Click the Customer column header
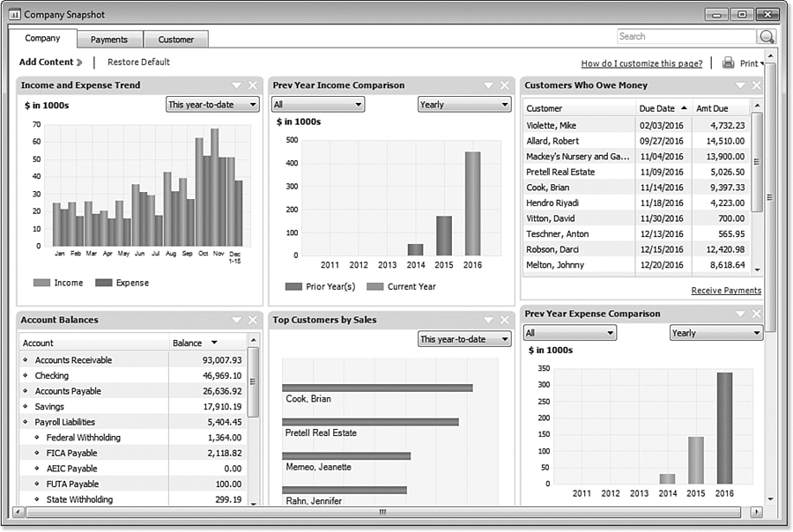Screen dimensions: 793x532 [579, 108]
